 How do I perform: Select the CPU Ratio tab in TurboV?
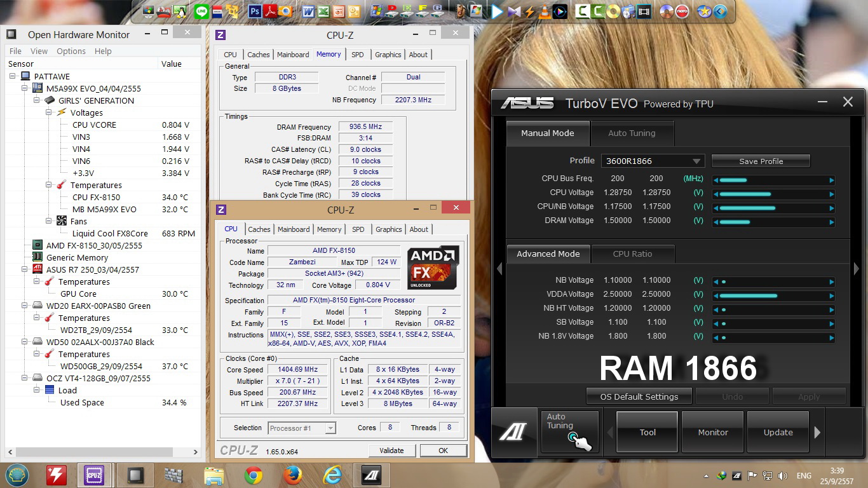[632, 254]
